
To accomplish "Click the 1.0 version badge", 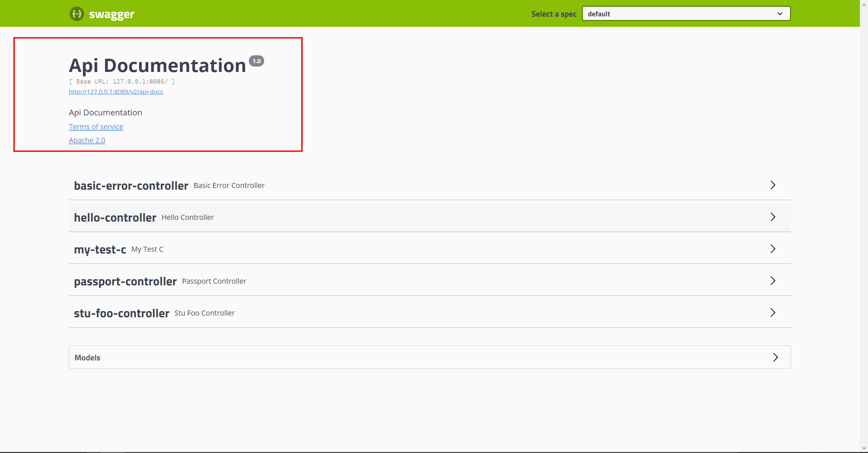I will click(x=256, y=61).
